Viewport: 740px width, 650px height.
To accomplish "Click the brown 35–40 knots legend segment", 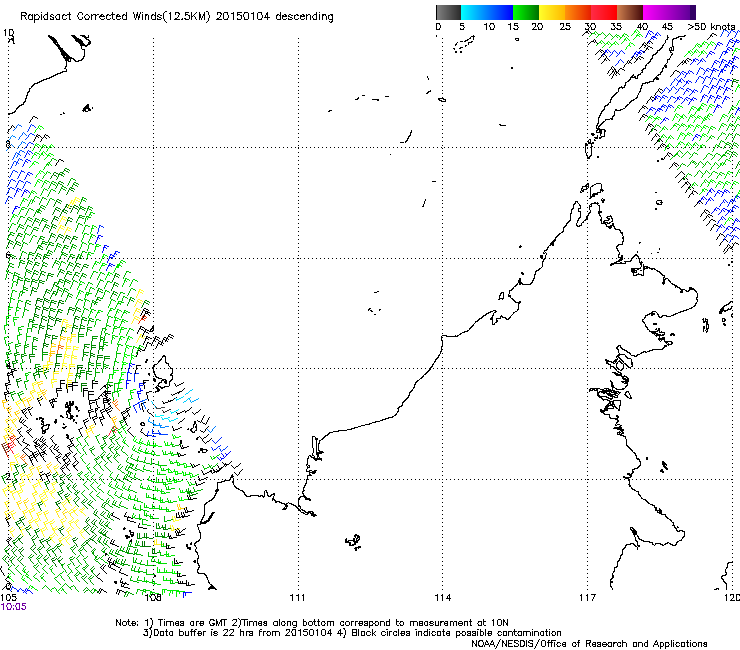I will (x=630, y=12).
